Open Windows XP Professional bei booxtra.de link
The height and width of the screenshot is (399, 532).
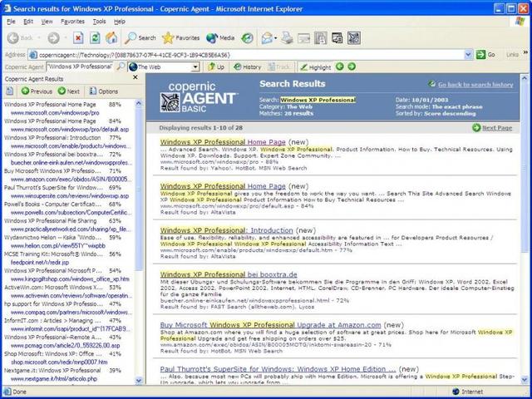click(x=229, y=274)
